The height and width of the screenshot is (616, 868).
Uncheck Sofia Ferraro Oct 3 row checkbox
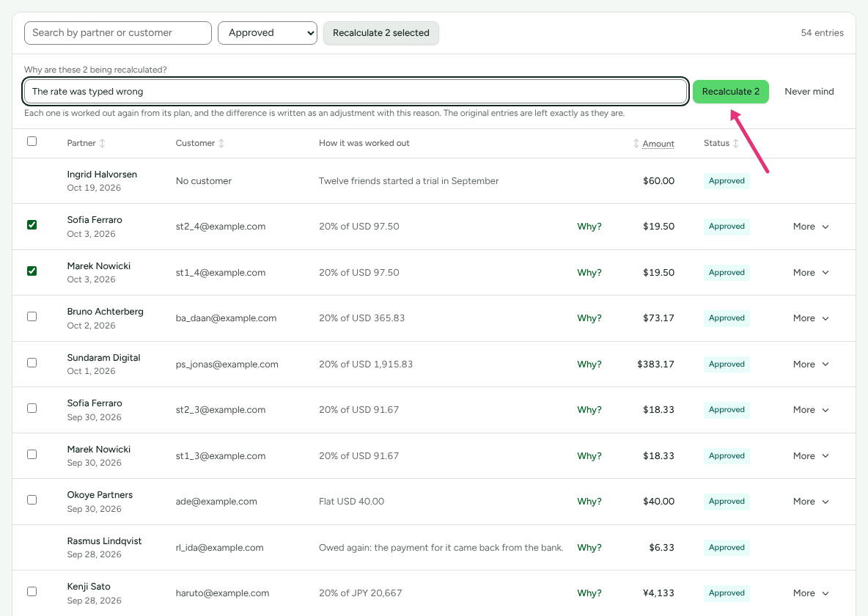tap(32, 224)
